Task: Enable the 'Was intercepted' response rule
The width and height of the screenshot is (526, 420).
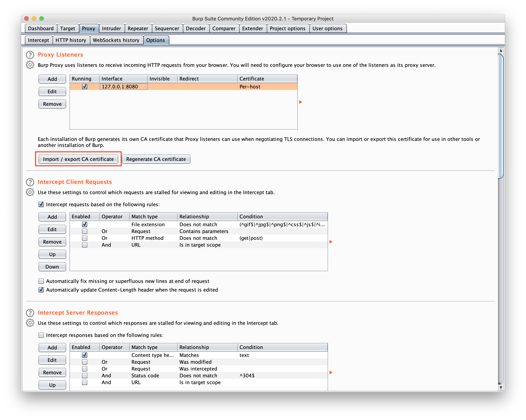Action: tap(85, 368)
